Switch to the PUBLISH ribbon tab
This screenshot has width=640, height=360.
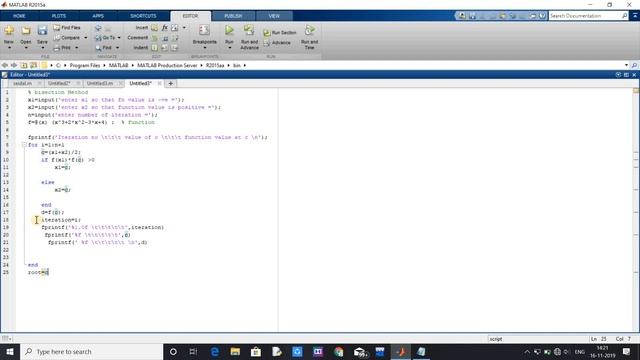[233, 16]
